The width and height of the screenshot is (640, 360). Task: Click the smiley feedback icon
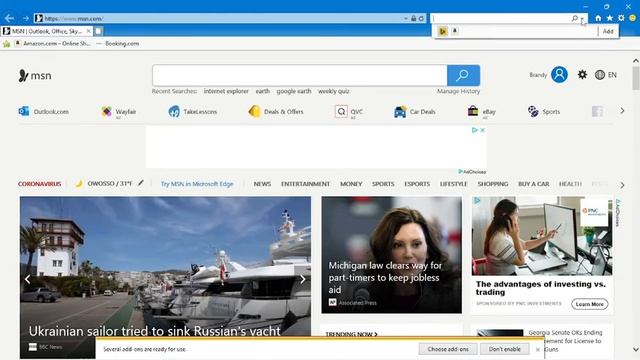tap(633, 18)
